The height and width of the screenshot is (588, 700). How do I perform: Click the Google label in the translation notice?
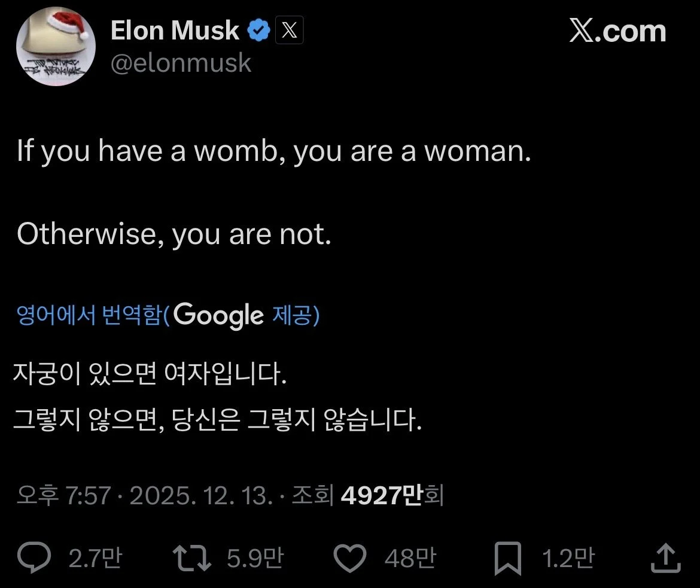coord(219,315)
